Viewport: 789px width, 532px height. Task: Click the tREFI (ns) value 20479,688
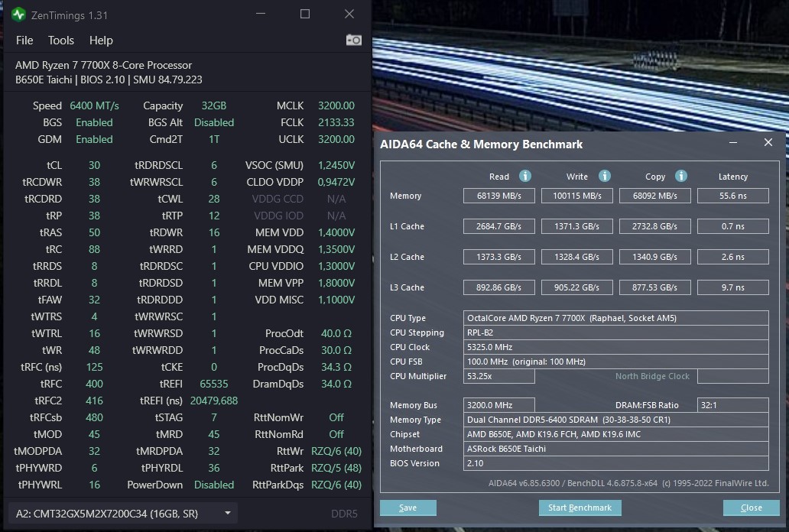(x=214, y=401)
